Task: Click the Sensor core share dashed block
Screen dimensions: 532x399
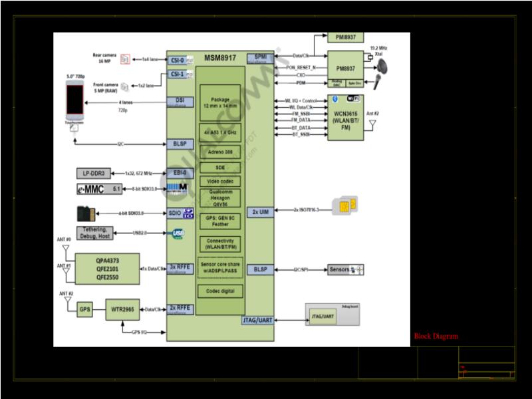Action: pos(220,268)
